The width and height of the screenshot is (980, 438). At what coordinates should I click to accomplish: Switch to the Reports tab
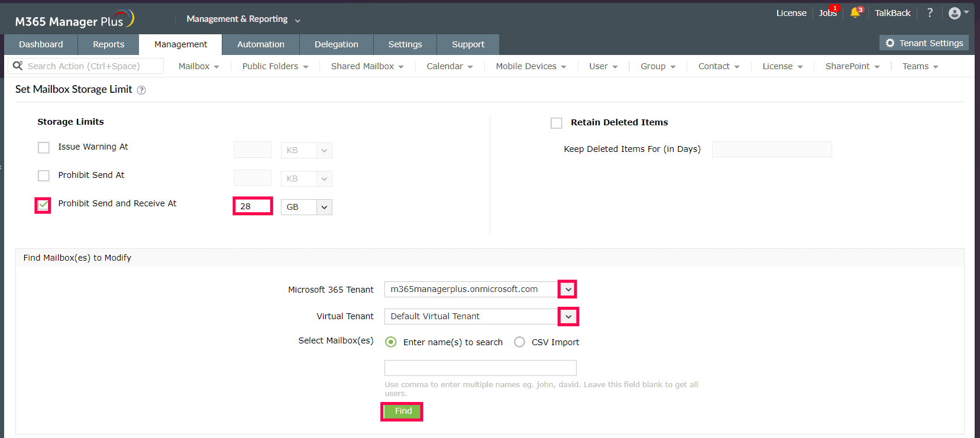[x=109, y=44]
